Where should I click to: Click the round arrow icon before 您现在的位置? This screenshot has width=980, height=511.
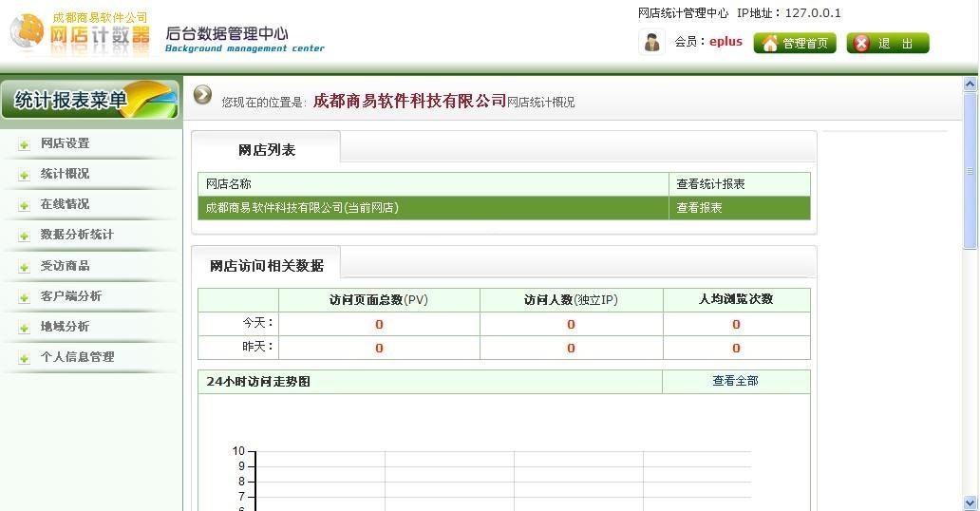[x=202, y=94]
